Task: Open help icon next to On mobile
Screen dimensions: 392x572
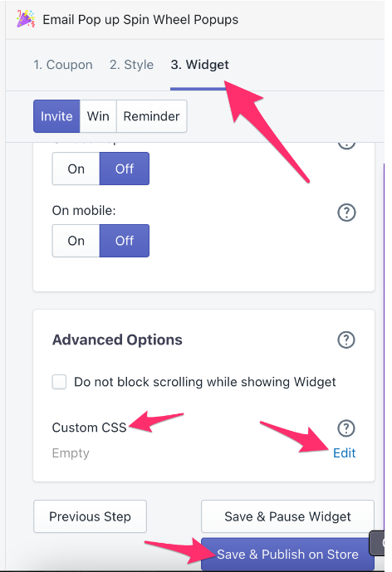Action: (x=346, y=213)
